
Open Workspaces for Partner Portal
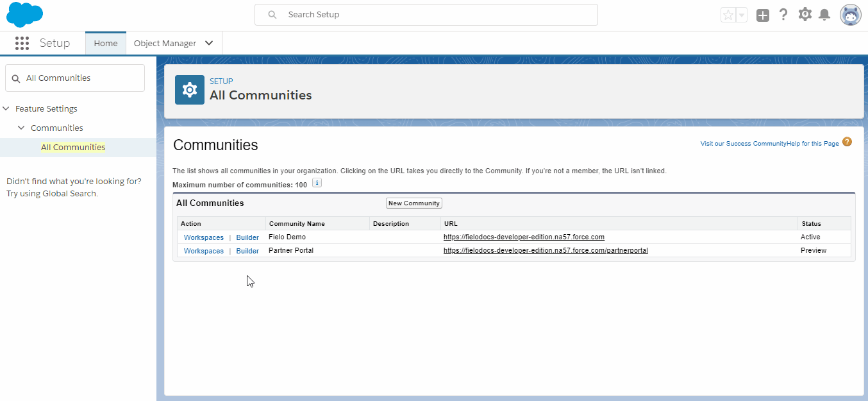[204, 251]
